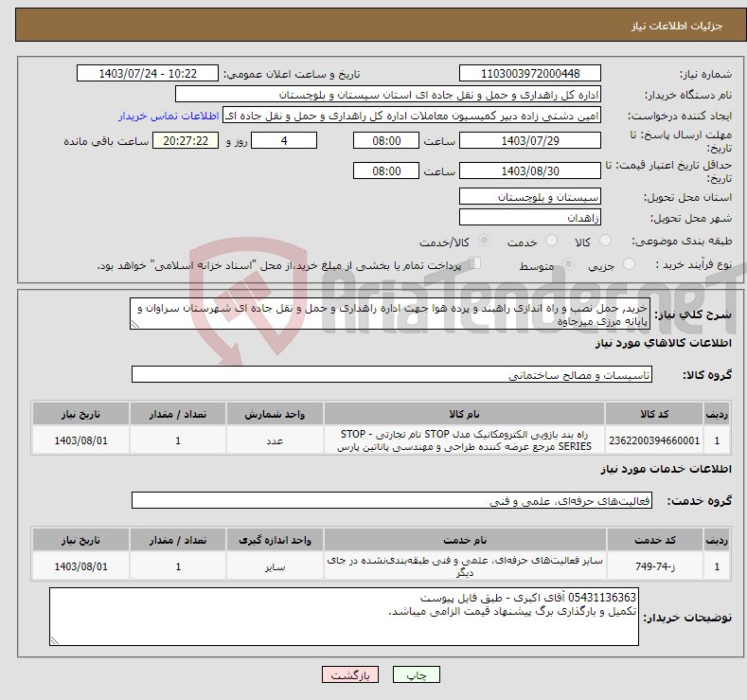
Task: Click the بازگشت (back) button
Action: point(350,674)
